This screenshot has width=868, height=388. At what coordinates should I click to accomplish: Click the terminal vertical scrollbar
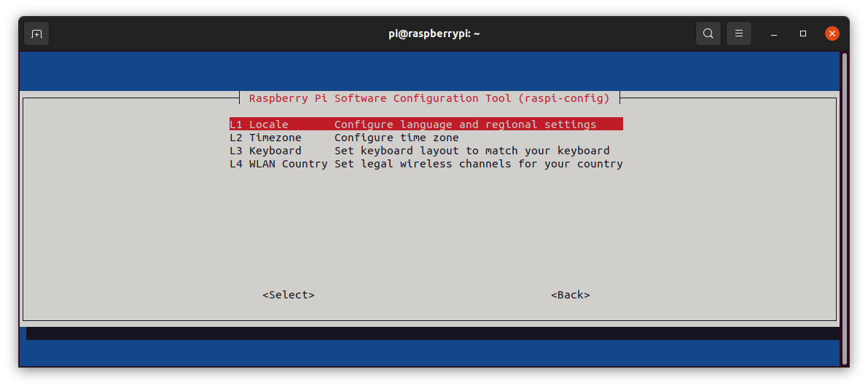[844, 209]
